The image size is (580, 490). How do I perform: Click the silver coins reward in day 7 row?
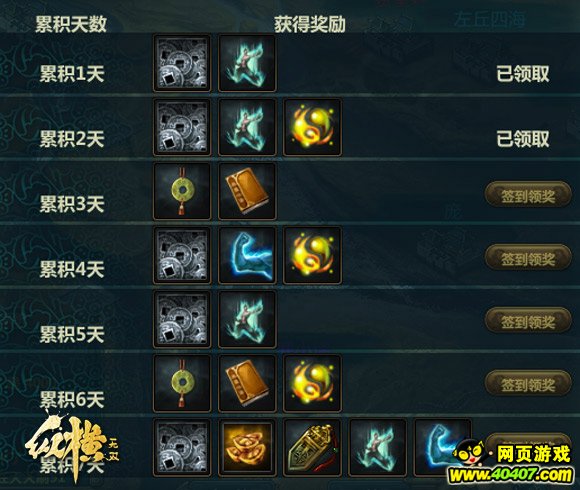click(182, 447)
